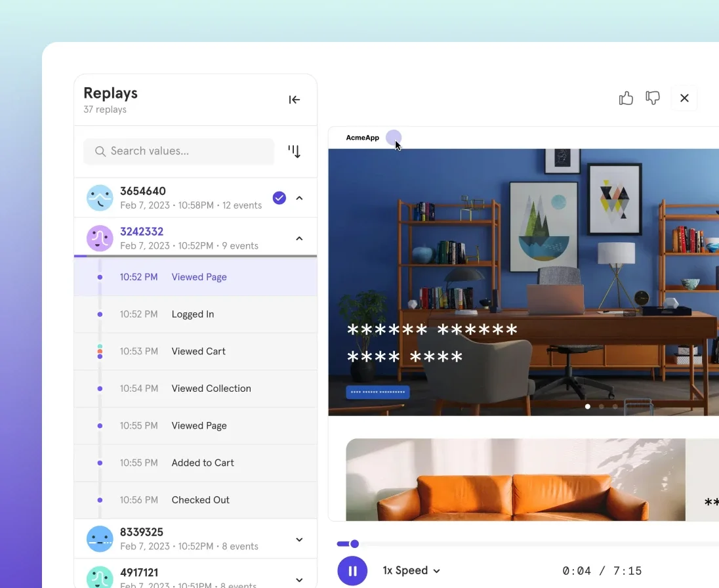This screenshot has width=719, height=588.
Task: Click the playback progress slider handle
Action: click(x=354, y=544)
